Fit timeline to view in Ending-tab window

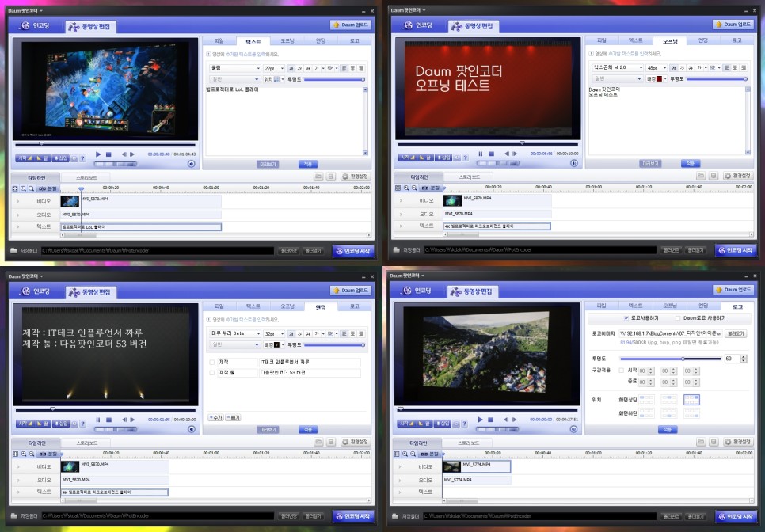click(16, 454)
